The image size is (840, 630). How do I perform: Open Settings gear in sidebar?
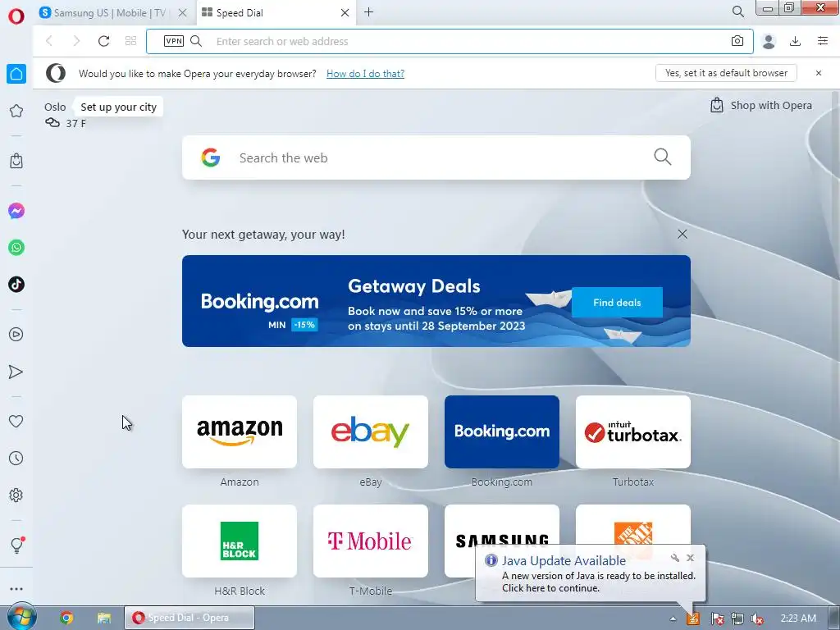click(x=16, y=495)
